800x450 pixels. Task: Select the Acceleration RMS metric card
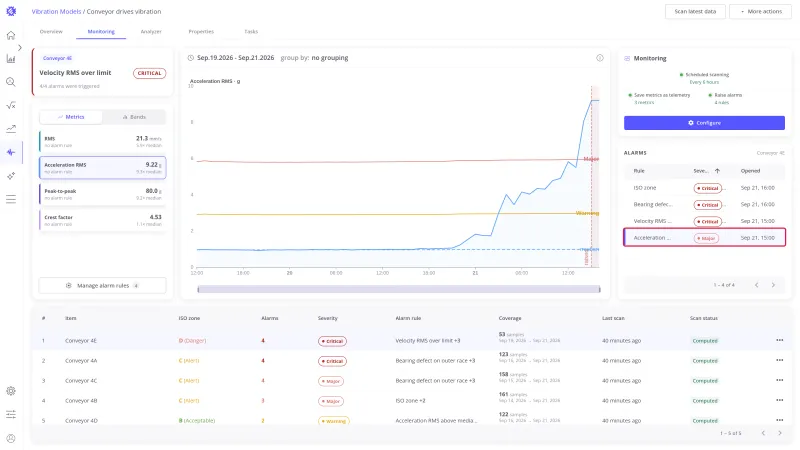tap(103, 167)
